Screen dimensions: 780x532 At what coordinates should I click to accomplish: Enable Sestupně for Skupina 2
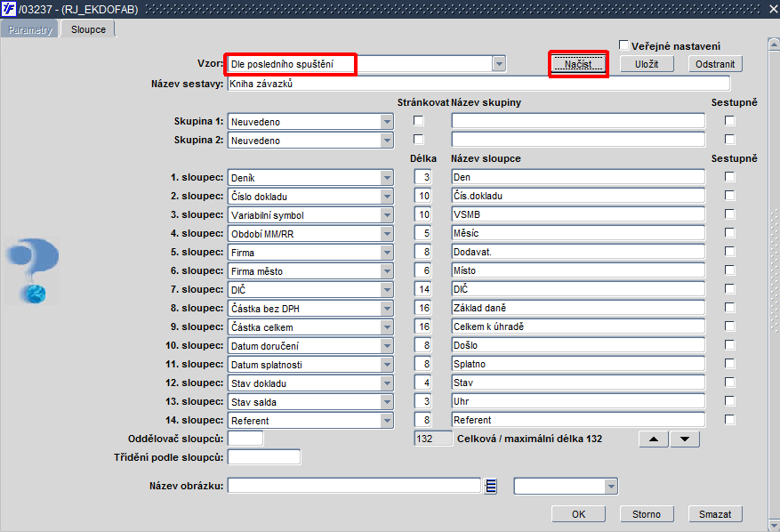(729, 140)
